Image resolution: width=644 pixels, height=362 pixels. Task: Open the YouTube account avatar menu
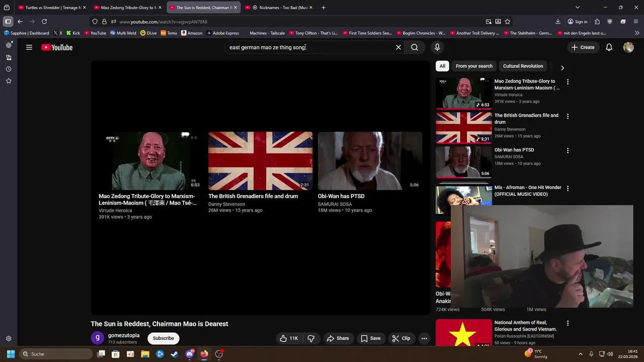pos(628,47)
